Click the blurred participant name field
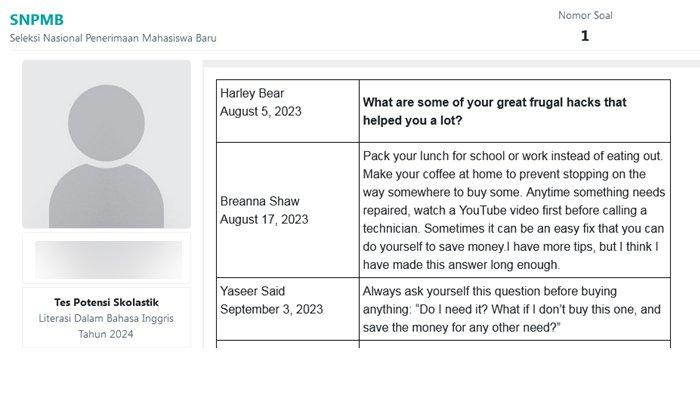The image size is (700, 393). pos(108,259)
